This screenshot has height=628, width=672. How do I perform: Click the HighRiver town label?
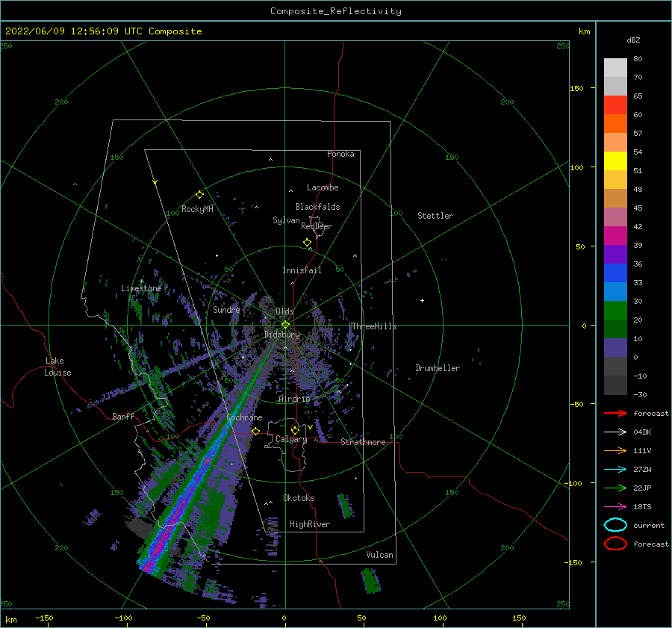[310, 524]
